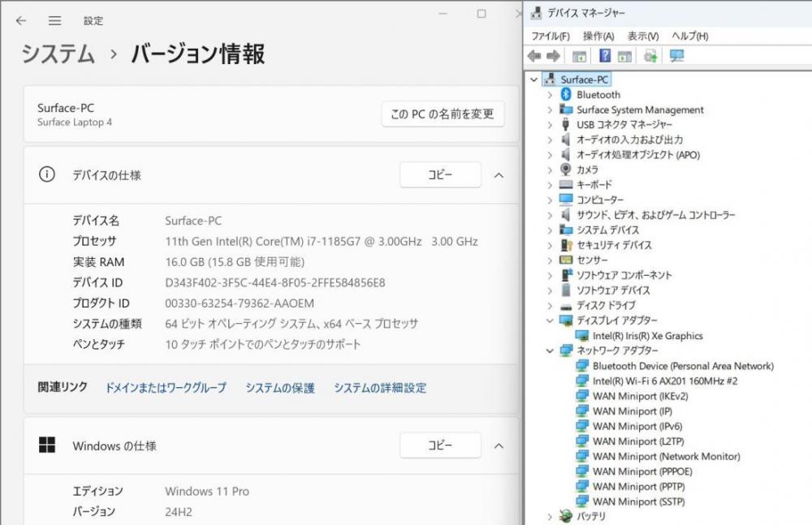Select WAN Miniport (Network Monitor) adapter
The image size is (812, 525).
666,455
